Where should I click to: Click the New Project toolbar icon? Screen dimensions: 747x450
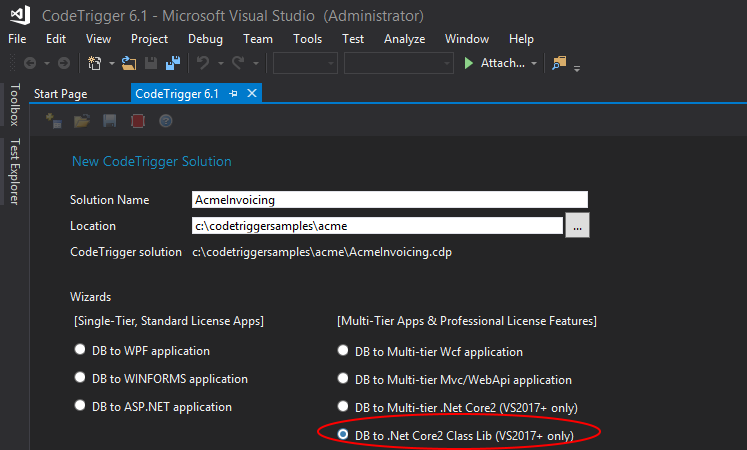(95, 63)
